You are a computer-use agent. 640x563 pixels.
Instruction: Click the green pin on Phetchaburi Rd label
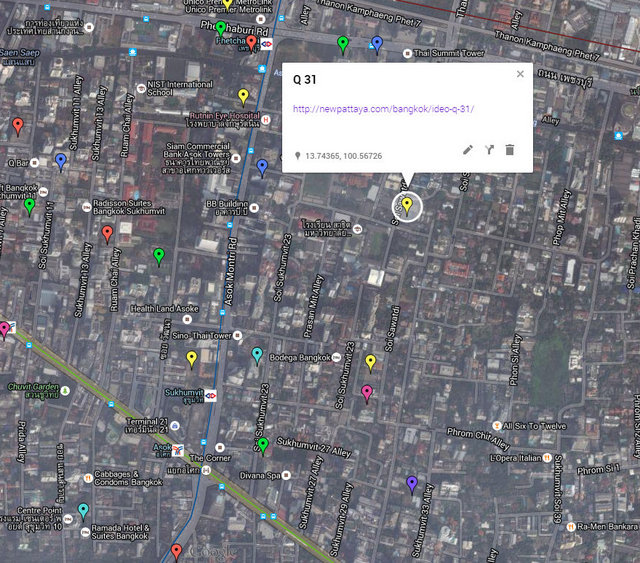pyautogui.click(x=220, y=29)
